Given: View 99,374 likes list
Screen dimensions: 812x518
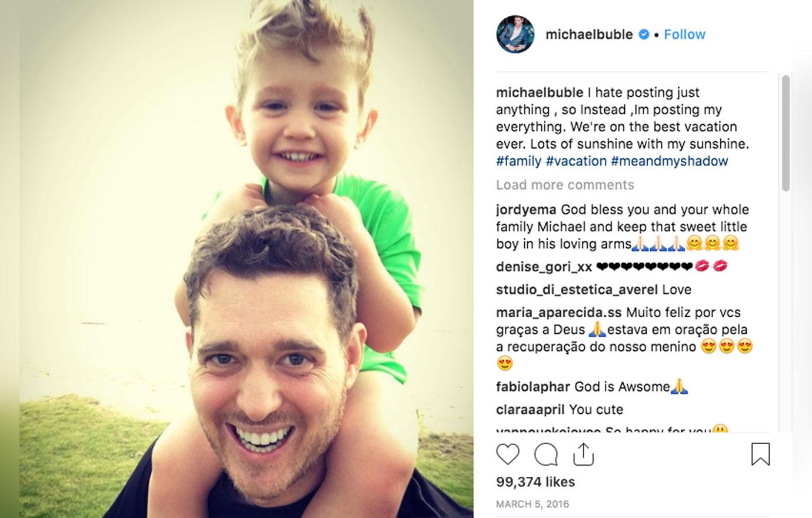Looking at the screenshot, I should click(535, 482).
